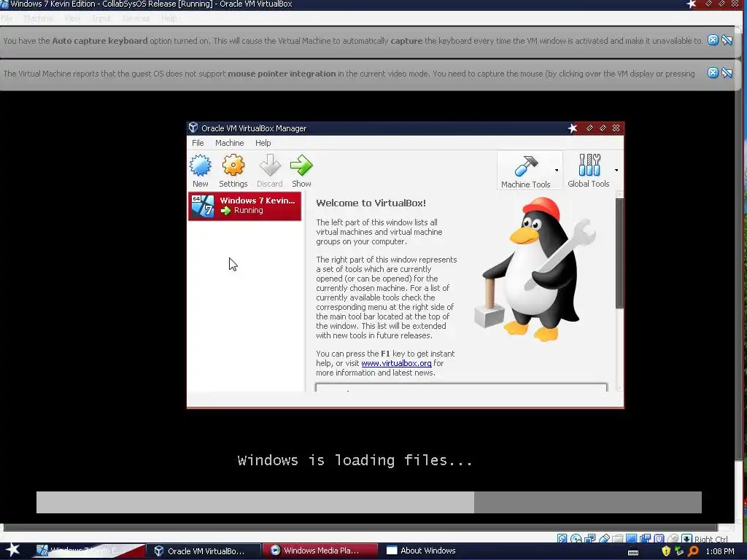Screen dimensions: 747x560
Task: Click the orange magnifier tray icon
Action: tap(693, 551)
